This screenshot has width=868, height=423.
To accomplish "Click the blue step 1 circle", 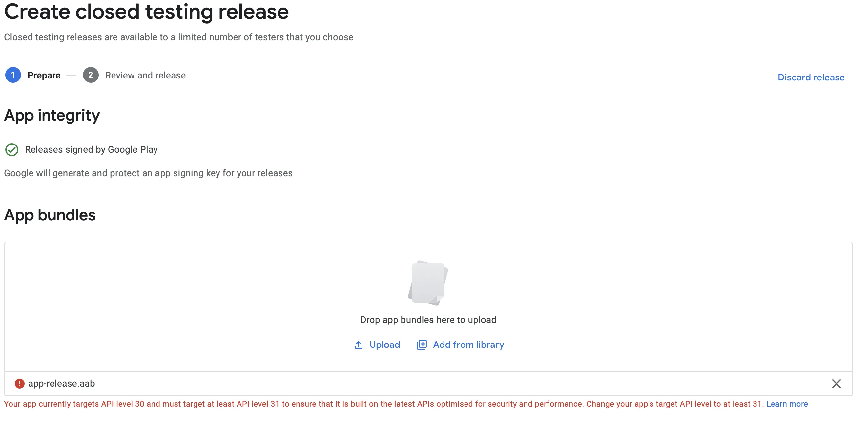I will click(13, 75).
